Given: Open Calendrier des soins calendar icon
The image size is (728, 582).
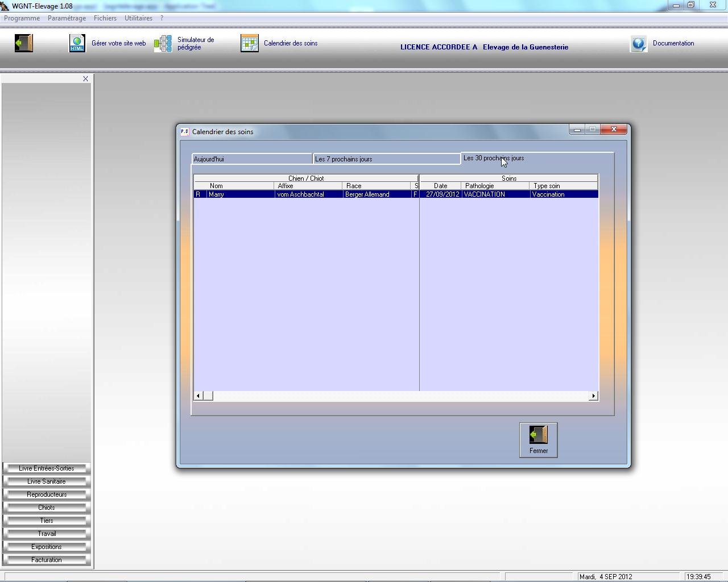Looking at the screenshot, I should [249, 43].
